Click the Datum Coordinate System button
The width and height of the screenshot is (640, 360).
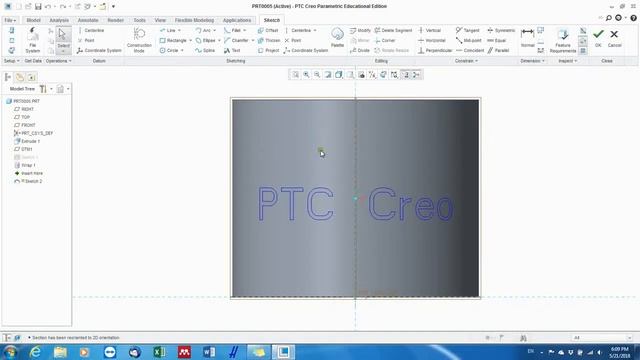99,51
